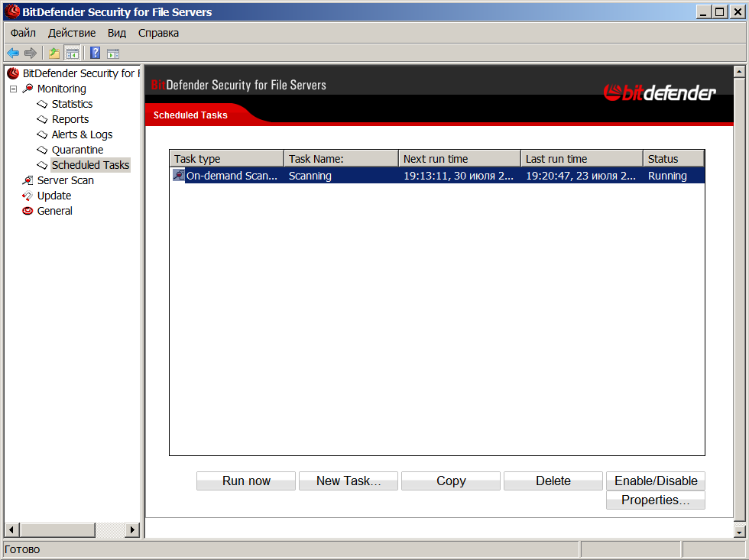749x560 pixels.
Task: Select Server Scan in the tree
Action: pyautogui.click(x=66, y=180)
